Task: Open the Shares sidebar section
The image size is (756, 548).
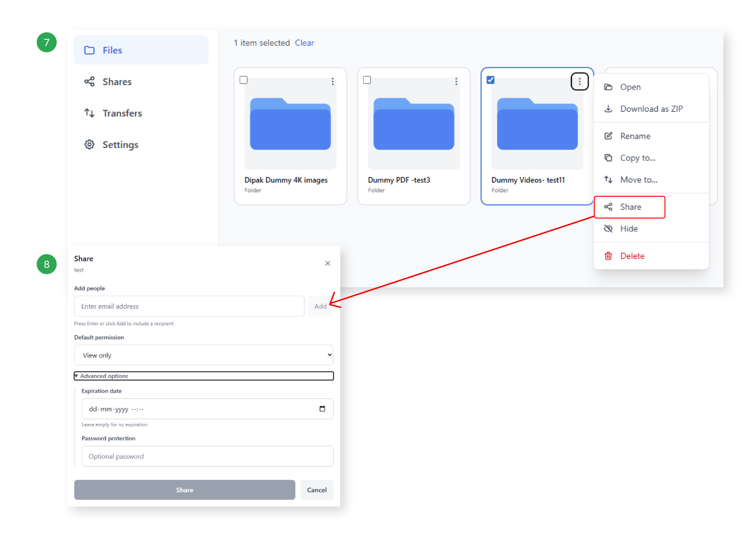Action: 116,82
